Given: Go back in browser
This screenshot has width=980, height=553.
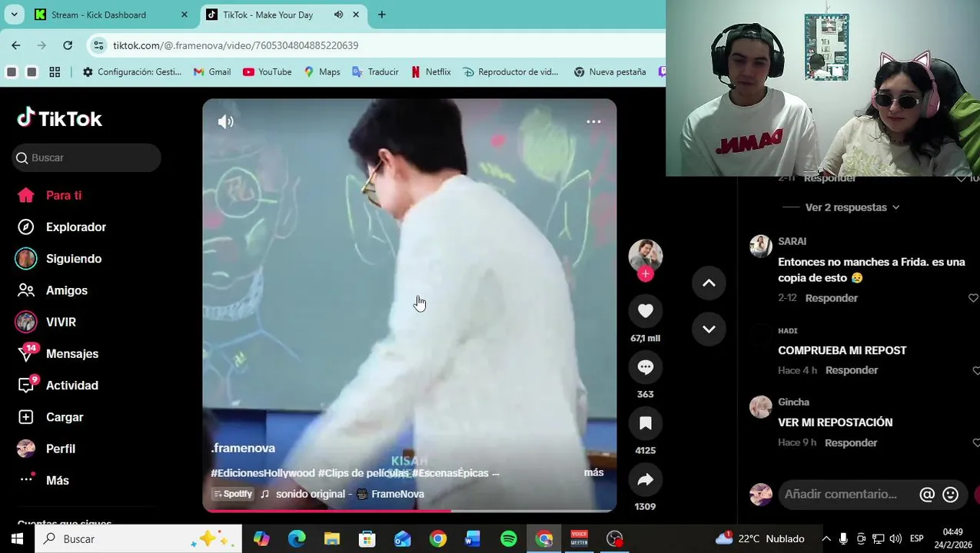Looking at the screenshot, I should (16, 45).
